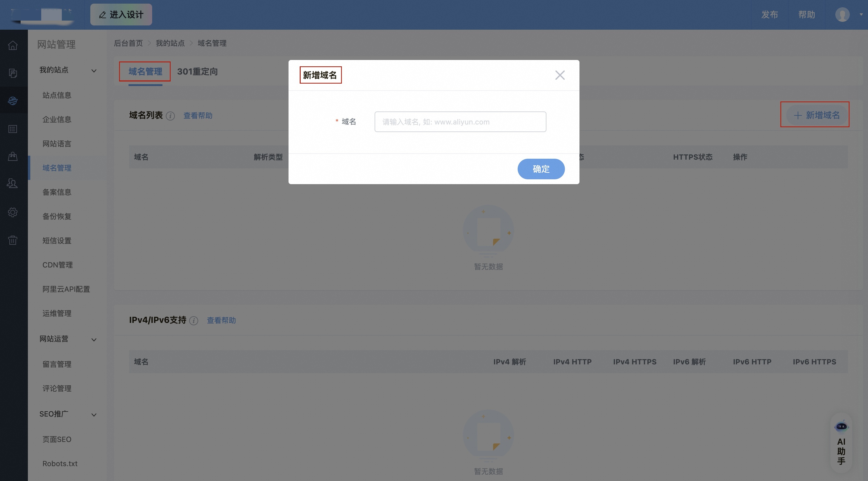The image size is (868, 481).
Task: Collapse the 网站运营 menu group
Action: pos(94,340)
